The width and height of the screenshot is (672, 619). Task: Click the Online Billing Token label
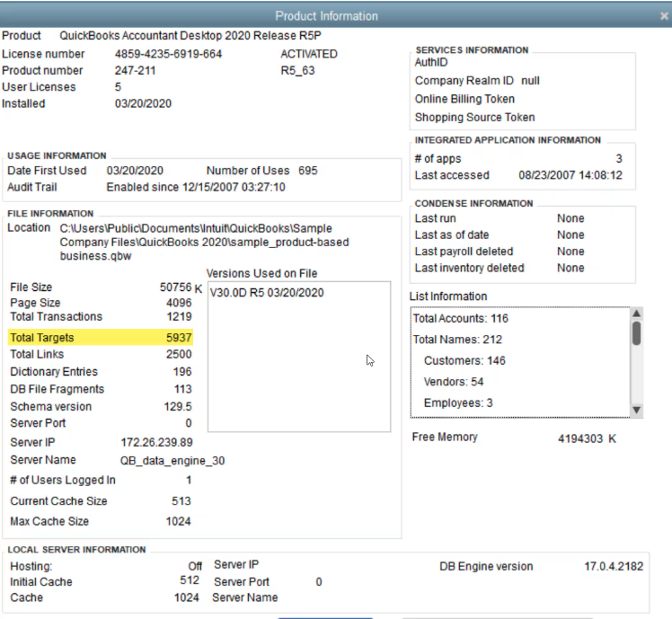[x=464, y=99]
